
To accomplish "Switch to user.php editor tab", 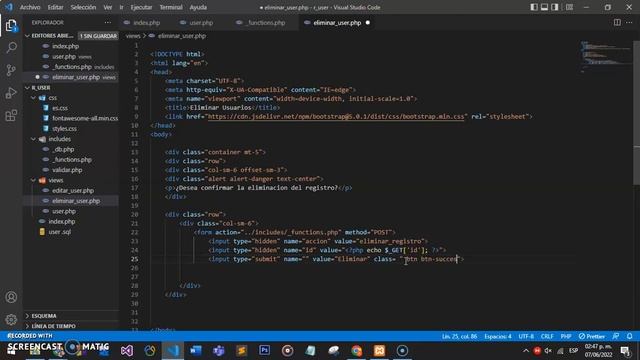I will (x=201, y=22).
